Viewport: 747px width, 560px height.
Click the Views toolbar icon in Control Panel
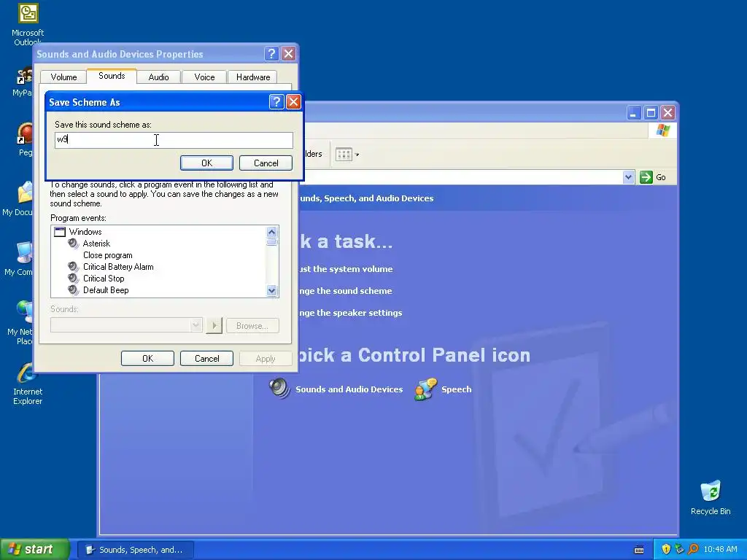pos(344,155)
